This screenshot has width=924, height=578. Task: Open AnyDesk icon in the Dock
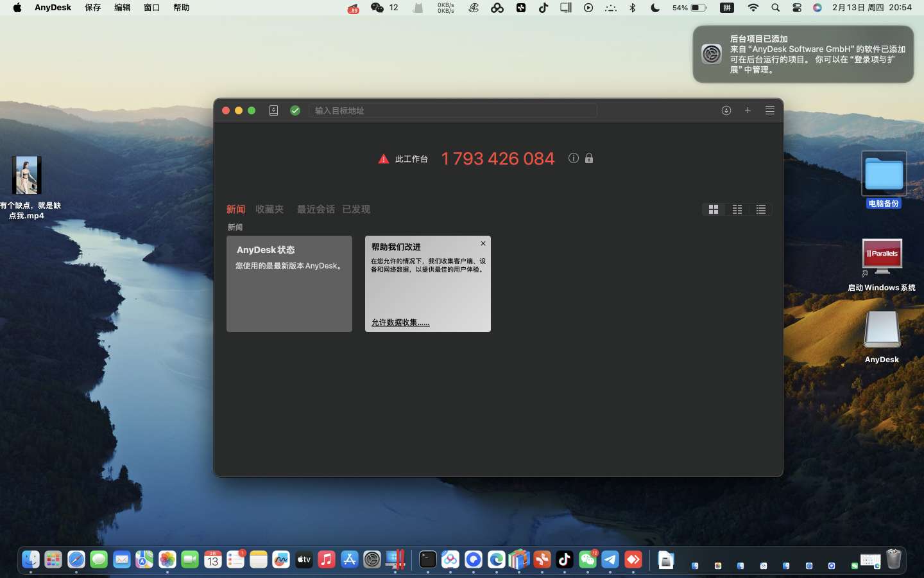pos(633,560)
